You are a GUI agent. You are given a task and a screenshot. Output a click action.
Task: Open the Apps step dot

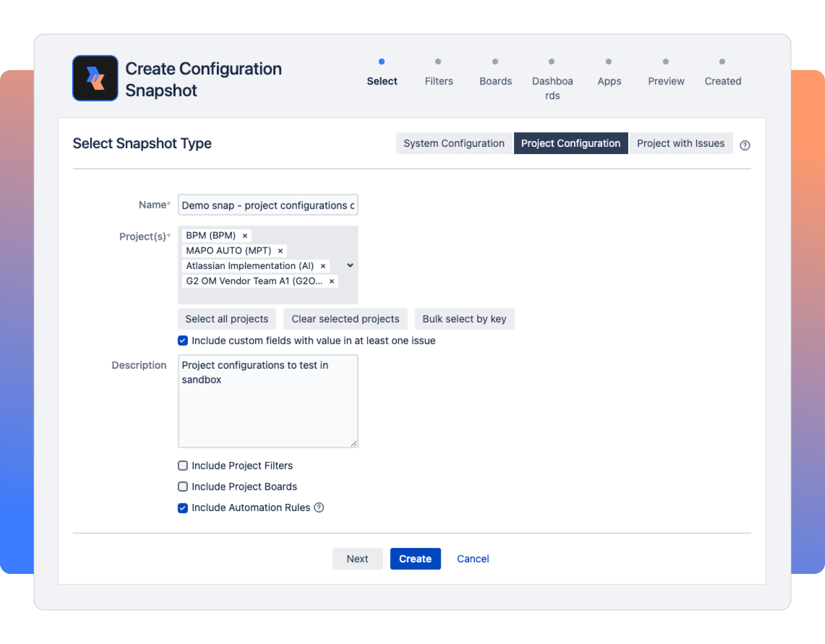609,62
